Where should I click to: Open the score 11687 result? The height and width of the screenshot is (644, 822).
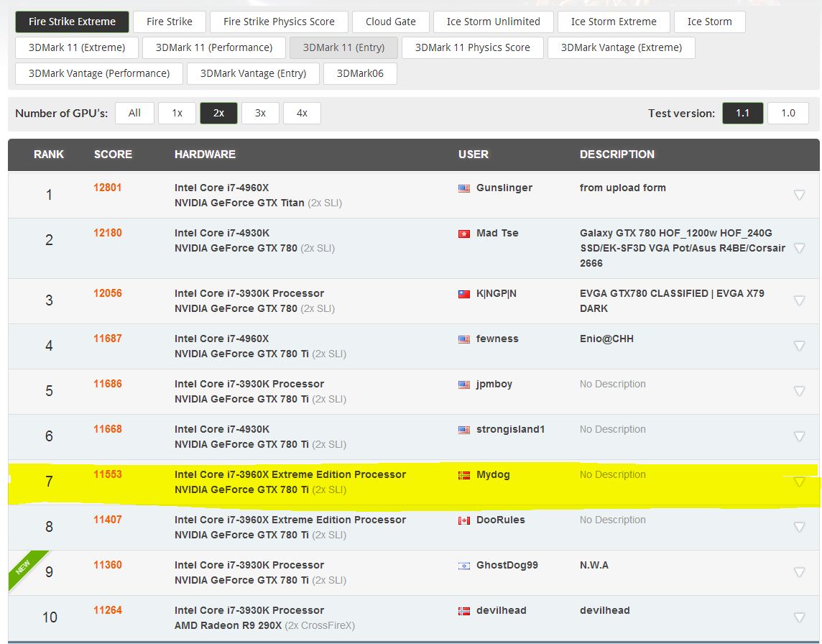click(x=108, y=339)
